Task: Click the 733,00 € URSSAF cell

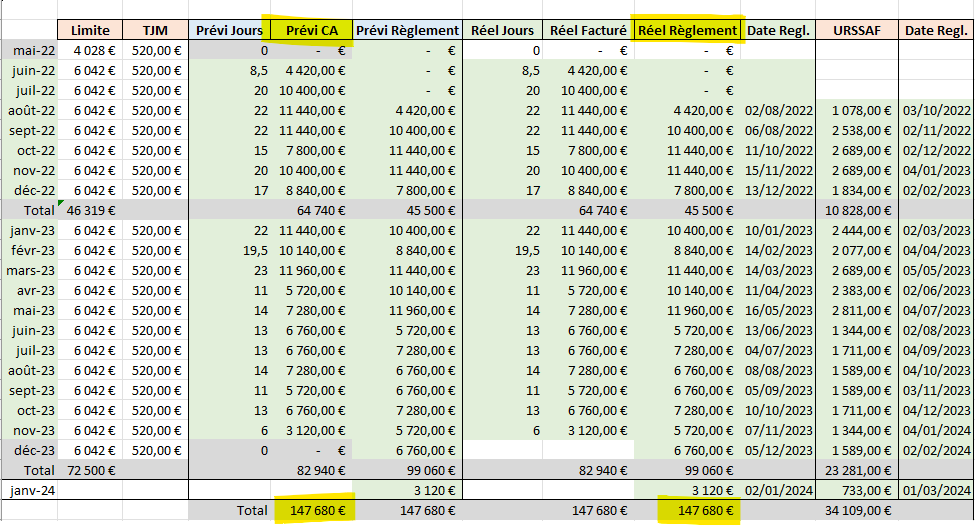Action: click(857, 490)
